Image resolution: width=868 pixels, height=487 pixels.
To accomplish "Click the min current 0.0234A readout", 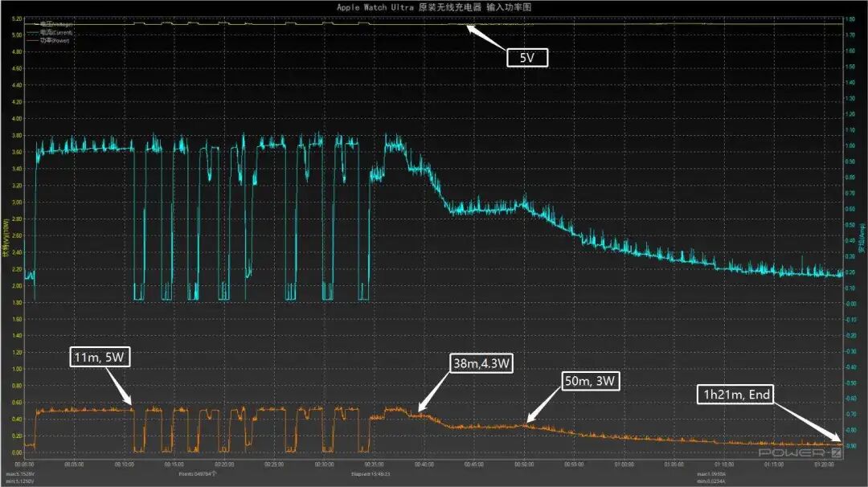I will pyautogui.click(x=711, y=481).
